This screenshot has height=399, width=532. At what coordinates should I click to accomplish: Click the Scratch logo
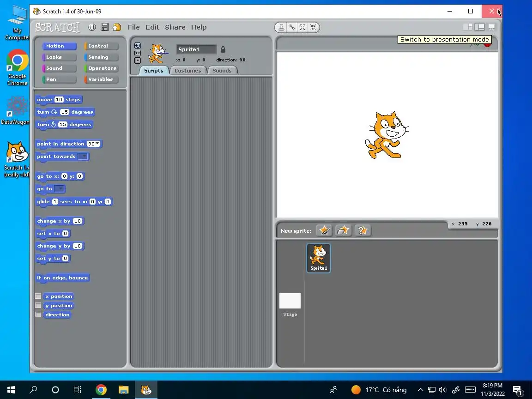[57, 27]
